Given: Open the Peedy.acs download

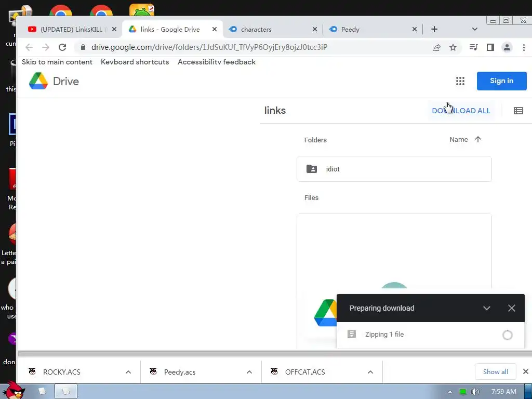Looking at the screenshot, I should tap(179, 372).
